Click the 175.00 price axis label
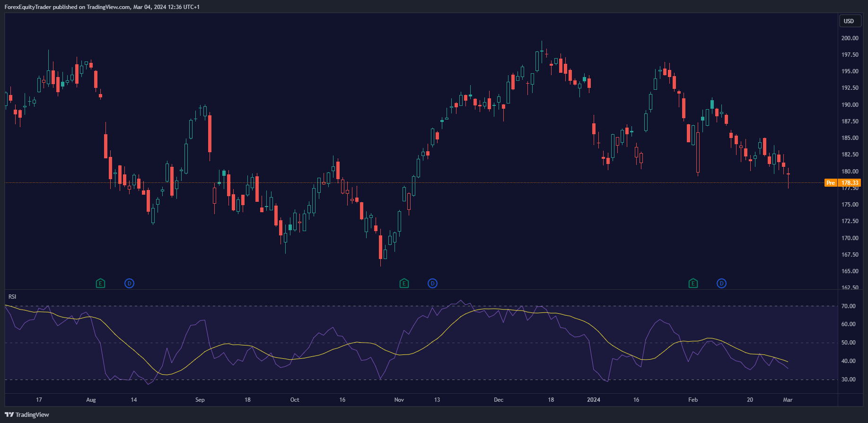This screenshot has width=868, height=423. point(850,205)
